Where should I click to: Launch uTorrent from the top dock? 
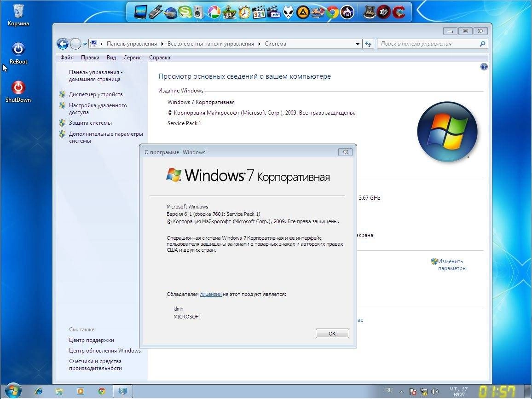229,12
